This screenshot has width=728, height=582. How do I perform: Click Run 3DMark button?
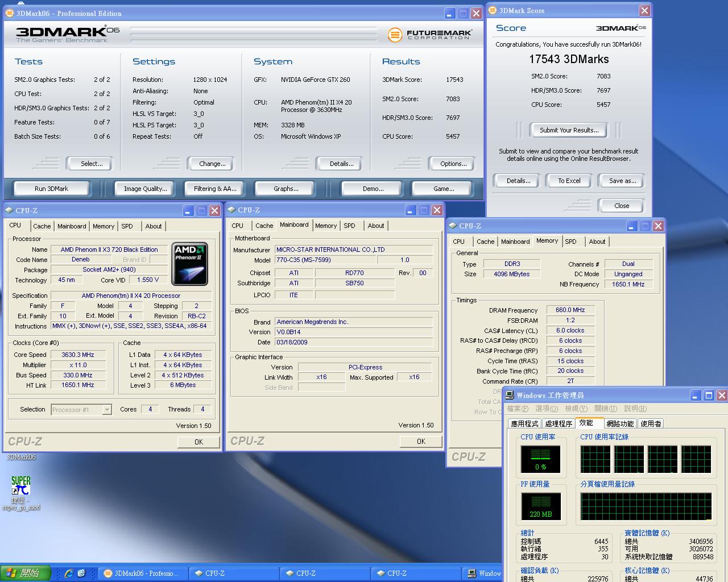[x=51, y=189]
